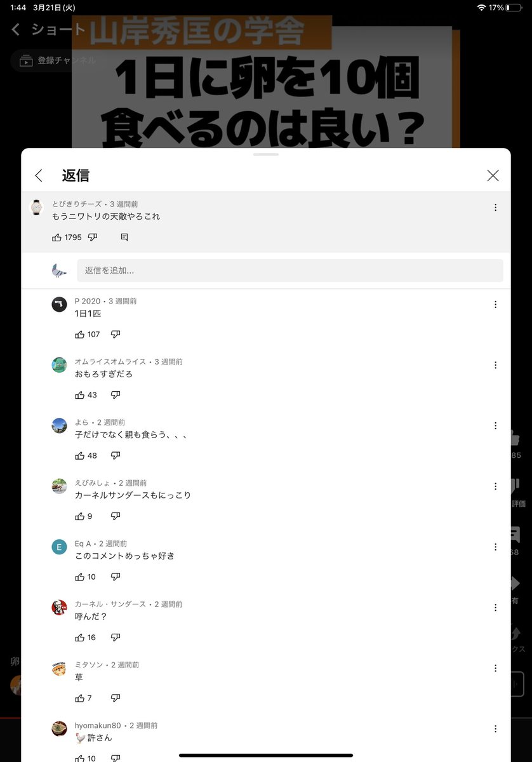Close the replies panel with X
This screenshot has height=762, width=532.
point(493,176)
